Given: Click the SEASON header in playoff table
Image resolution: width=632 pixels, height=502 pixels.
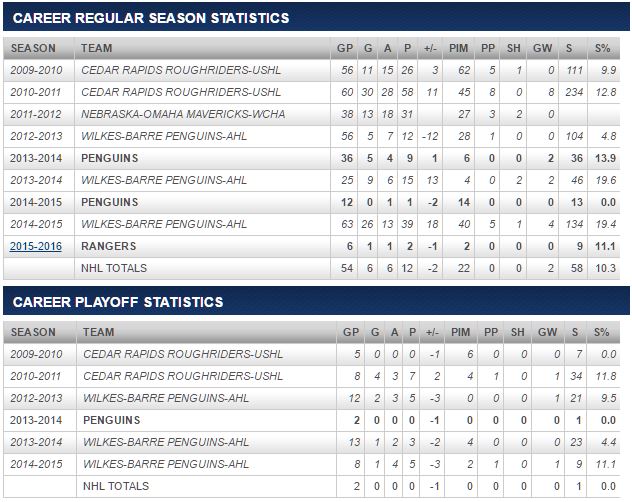Looking at the screenshot, I should coord(34,332).
